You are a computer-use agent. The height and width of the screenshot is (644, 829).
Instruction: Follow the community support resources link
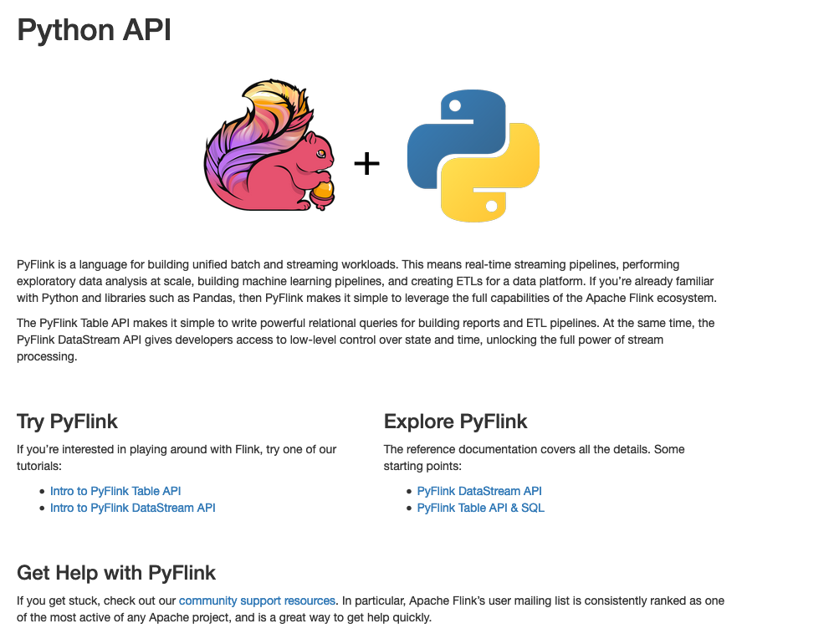coord(257,601)
